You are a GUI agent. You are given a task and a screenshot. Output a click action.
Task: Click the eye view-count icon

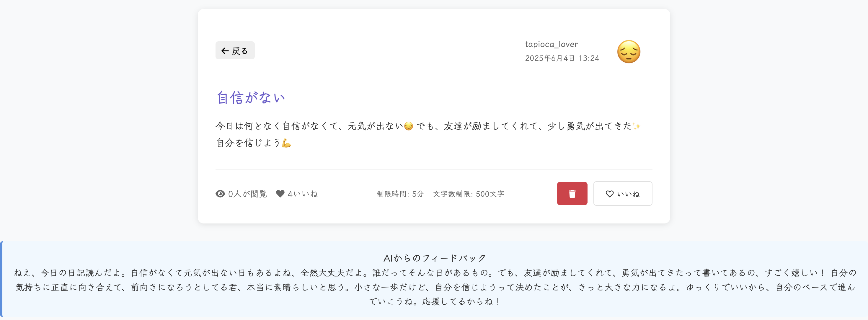pos(220,194)
